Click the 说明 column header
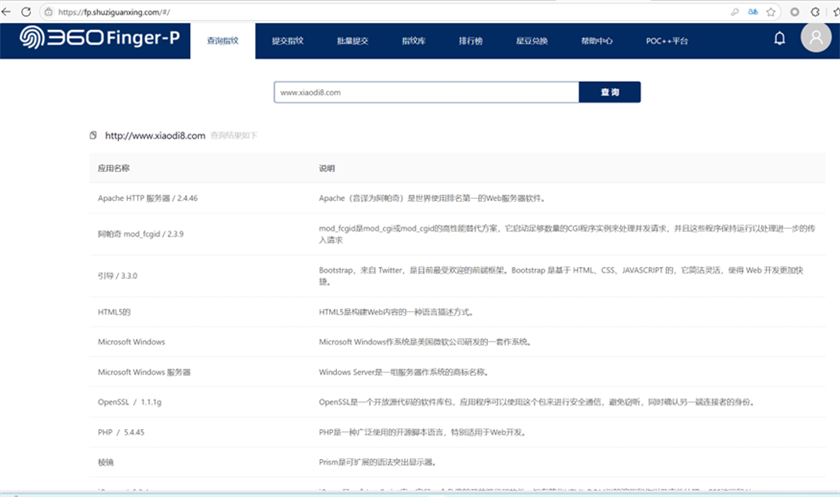 327,168
